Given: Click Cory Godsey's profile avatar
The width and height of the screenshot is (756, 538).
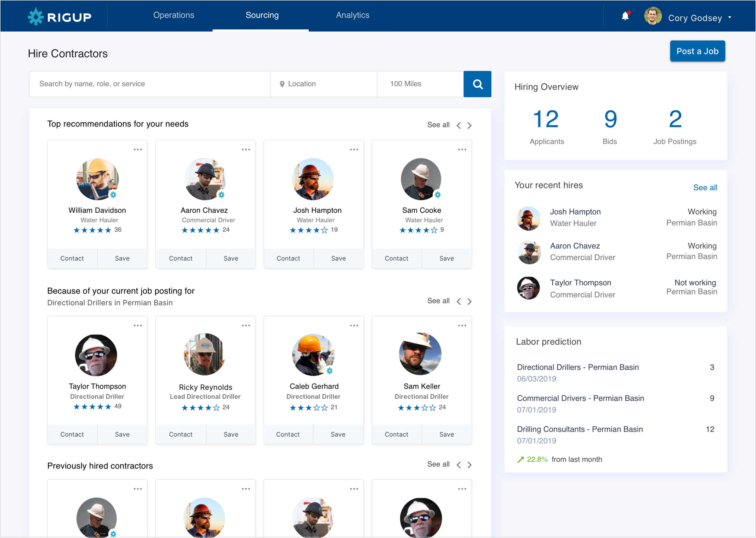Looking at the screenshot, I should click(653, 16).
